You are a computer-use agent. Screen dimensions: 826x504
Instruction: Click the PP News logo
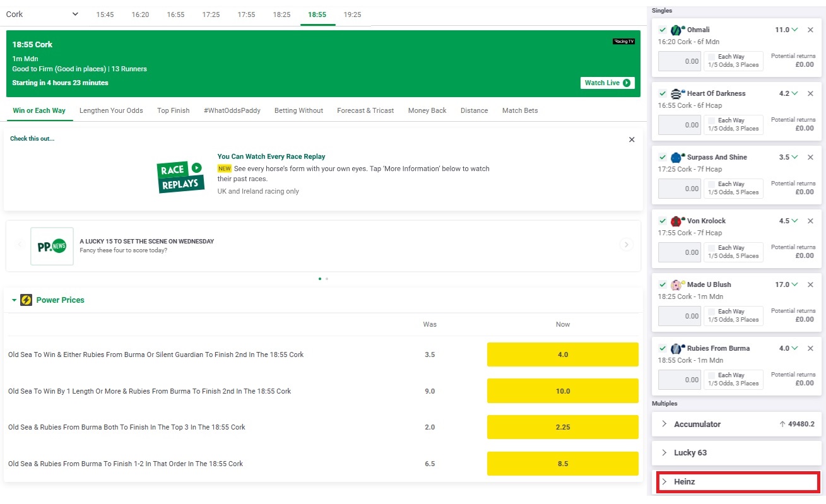coord(52,246)
